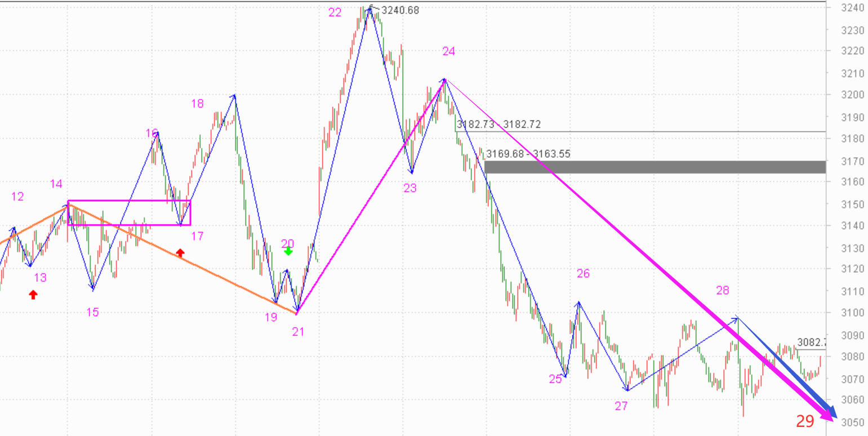Click the 3240.68 peak price label
The image size is (868, 436).
(x=400, y=10)
